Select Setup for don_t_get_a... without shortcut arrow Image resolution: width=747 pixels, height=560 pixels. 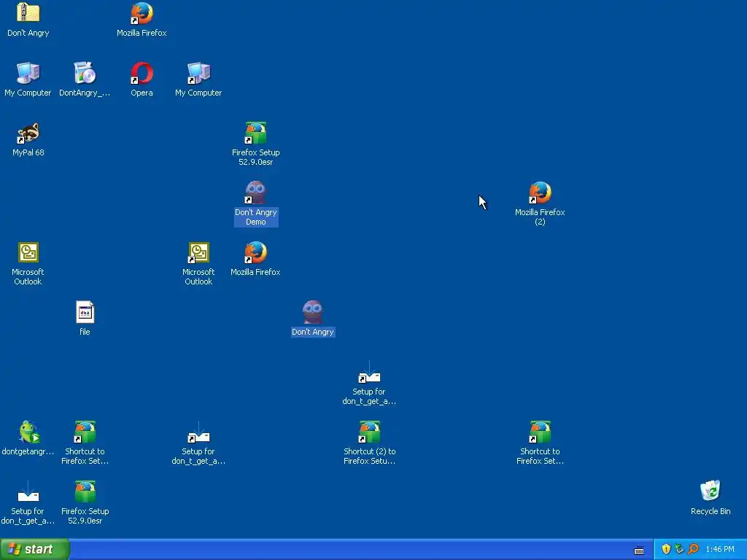pyautogui.click(x=28, y=492)
